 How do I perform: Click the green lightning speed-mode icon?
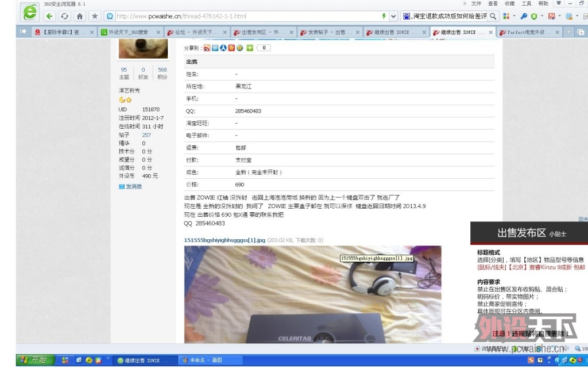(384, 16)
